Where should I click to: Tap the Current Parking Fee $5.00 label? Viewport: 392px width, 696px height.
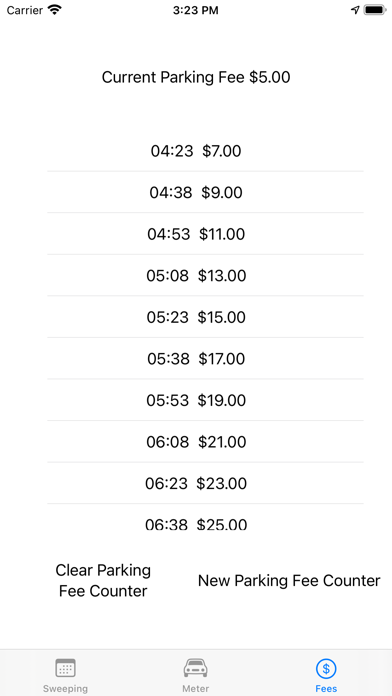tap(196, 77)
